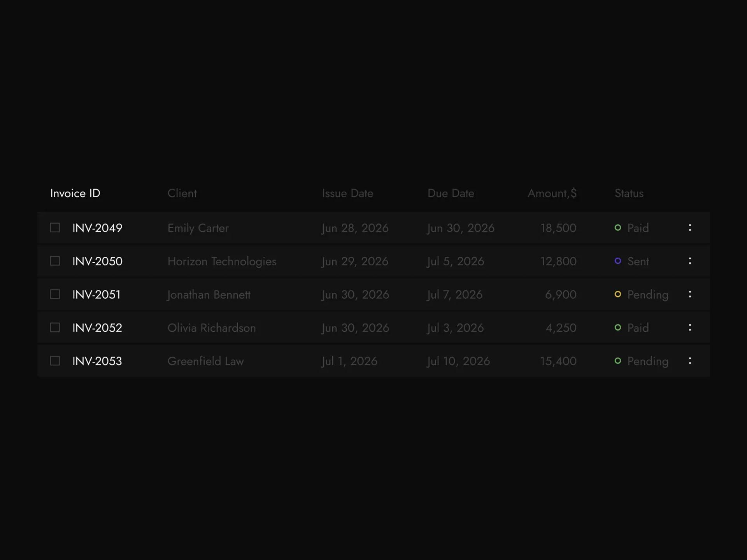Click due date Jul 7, 2026
Screen dimensions: 747x560
pyautogui.click(x=454, y=295)
